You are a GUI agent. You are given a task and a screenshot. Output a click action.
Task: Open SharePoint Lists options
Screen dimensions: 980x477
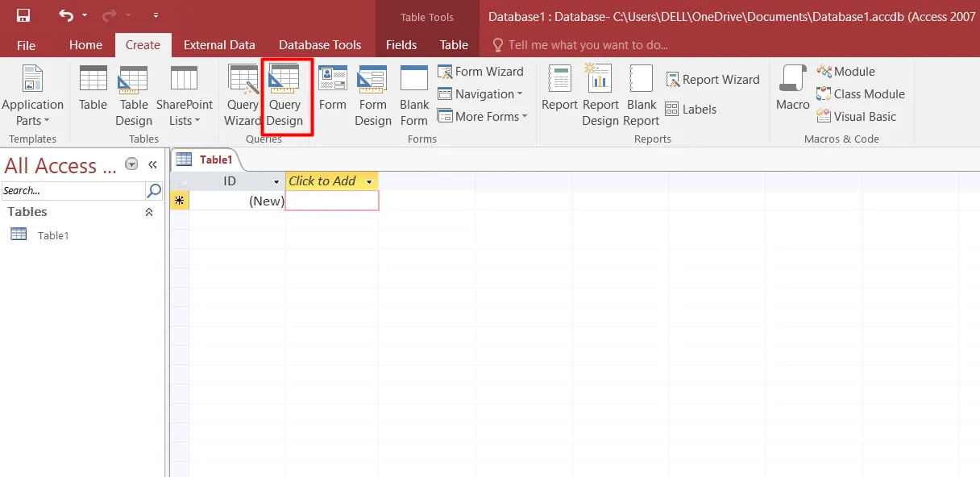click(185, 95)
